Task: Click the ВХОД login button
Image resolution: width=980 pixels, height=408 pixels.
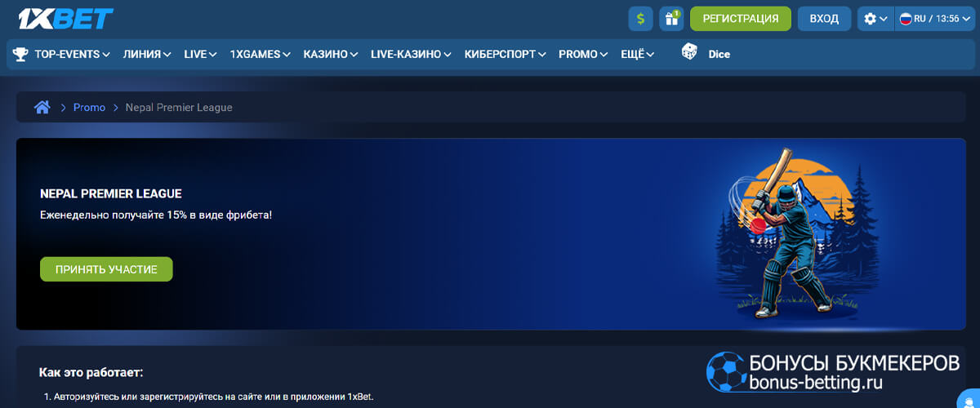Action: (x=823, y=19)
